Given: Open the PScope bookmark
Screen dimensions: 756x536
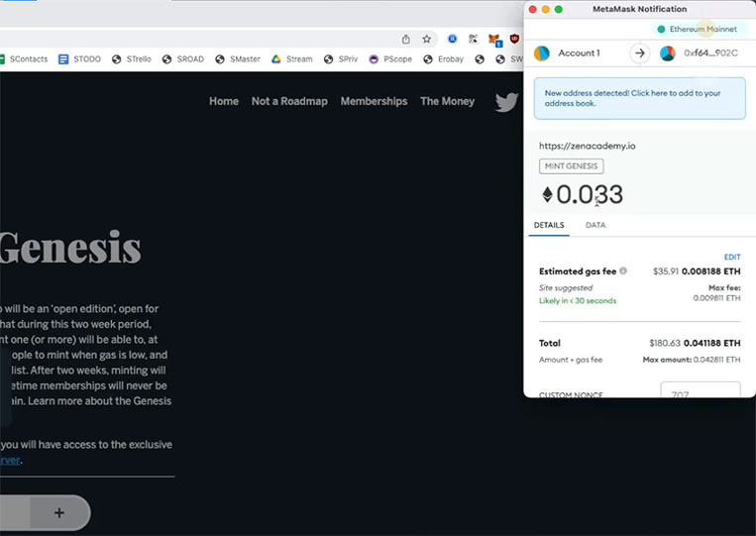Looking at the screenshot, I should tap(390, 58).
